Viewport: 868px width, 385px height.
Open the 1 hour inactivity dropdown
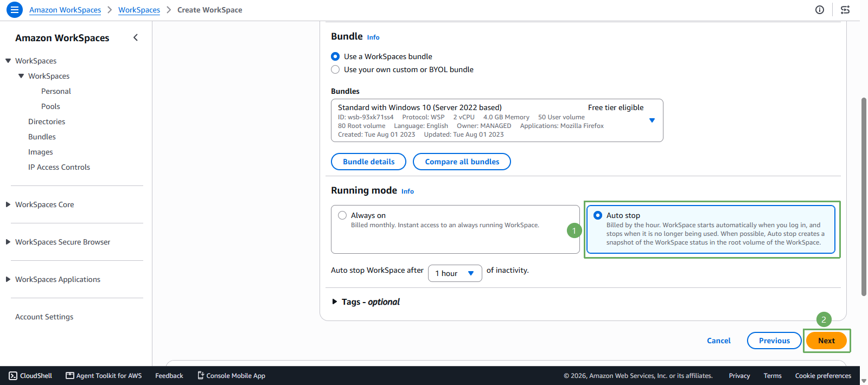coord(455,273)
